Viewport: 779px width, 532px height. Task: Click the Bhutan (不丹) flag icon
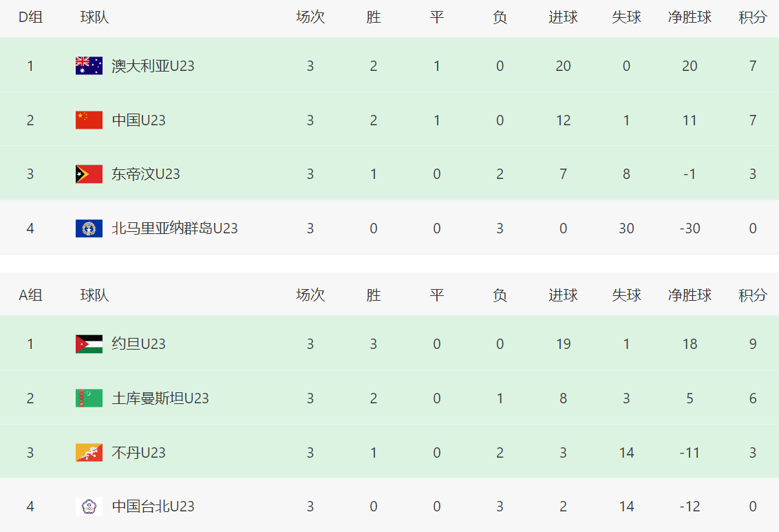(89, 453)
